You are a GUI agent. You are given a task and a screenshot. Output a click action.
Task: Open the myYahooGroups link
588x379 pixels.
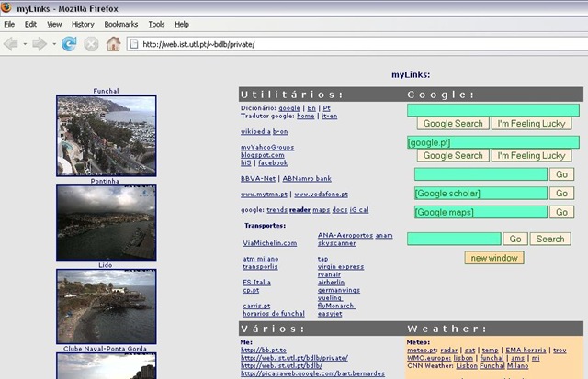click(x=267, y=147)
